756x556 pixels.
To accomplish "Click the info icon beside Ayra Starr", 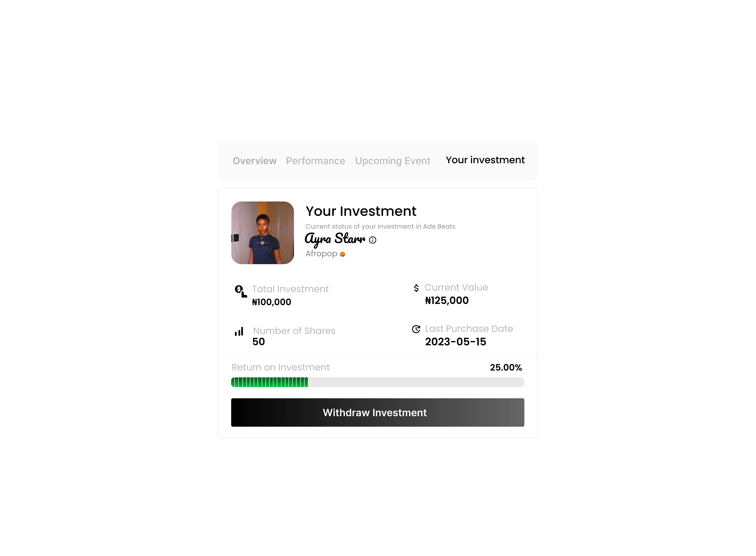I will tap(373, 240).
